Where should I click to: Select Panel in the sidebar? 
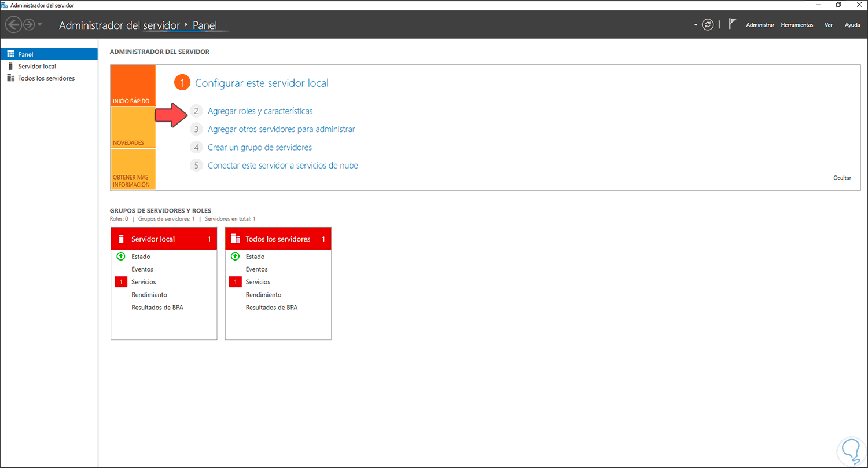tap(49, 54)
